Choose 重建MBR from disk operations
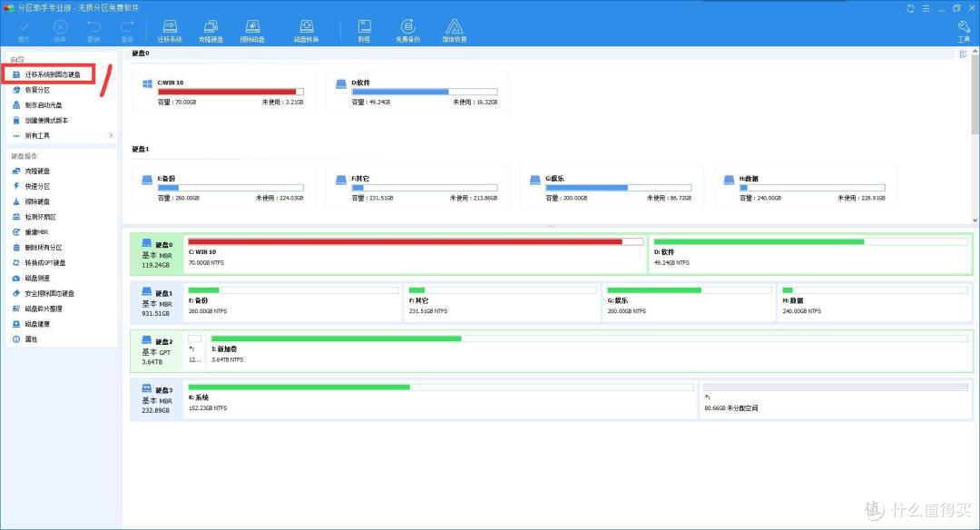 [x=36, y=232]
